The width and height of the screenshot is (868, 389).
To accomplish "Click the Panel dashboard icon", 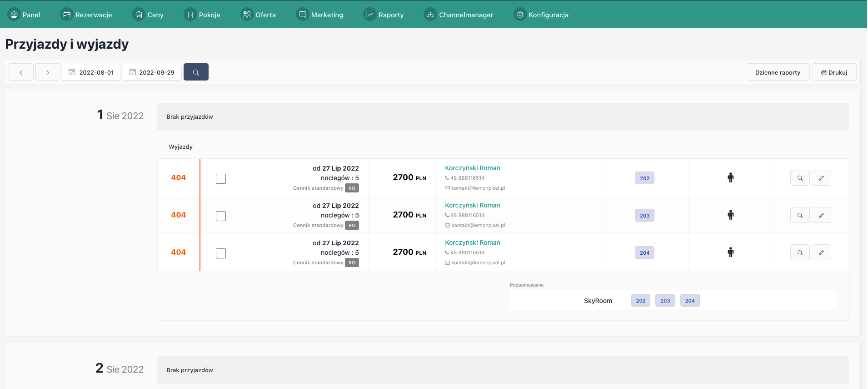I will [x=14, y=15].
